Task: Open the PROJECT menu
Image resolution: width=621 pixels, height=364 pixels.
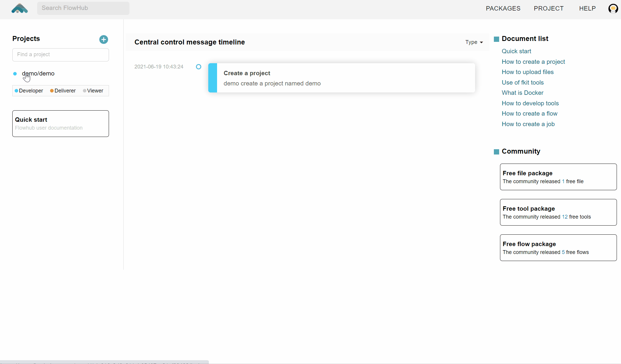Action: (548, 8)
